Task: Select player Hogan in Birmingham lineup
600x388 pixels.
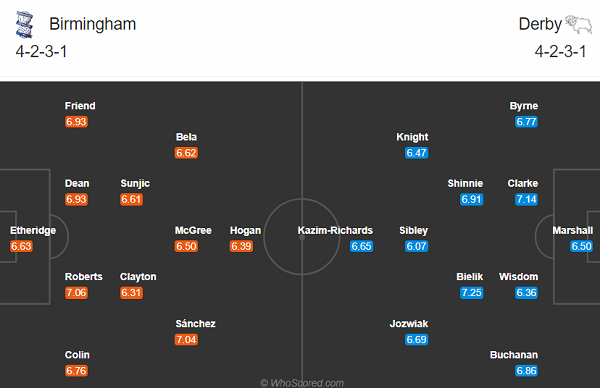Action: point(245,230)
